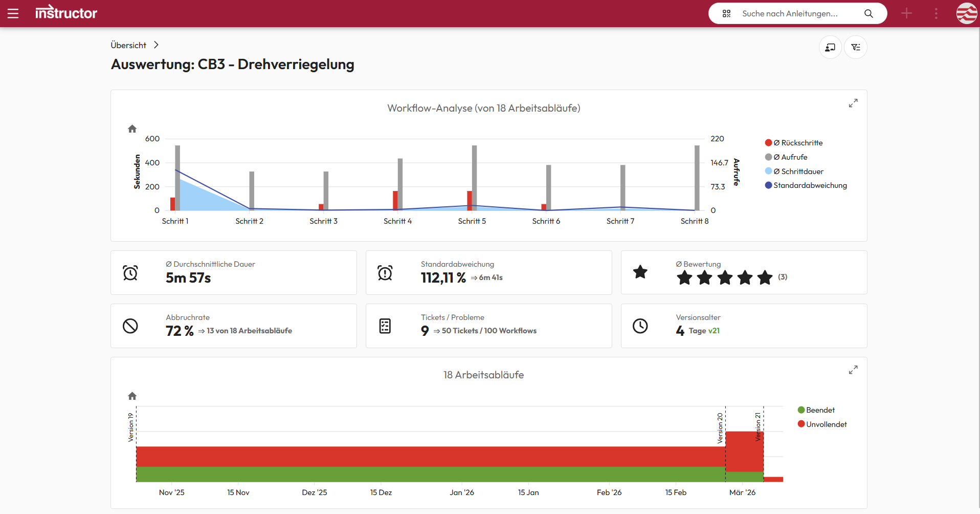Toggle Ø Aufrufe legend series
Screen dimensions: 980x514
790,157
